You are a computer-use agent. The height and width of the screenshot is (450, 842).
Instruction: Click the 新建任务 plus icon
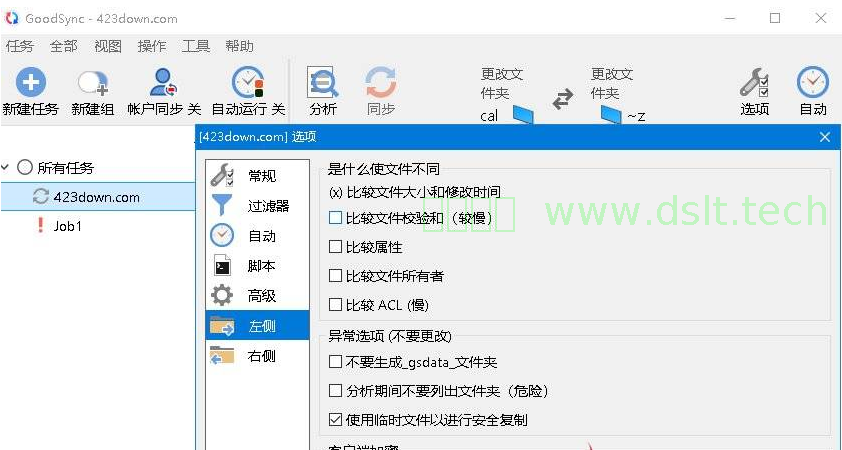[x=31, y=82]
